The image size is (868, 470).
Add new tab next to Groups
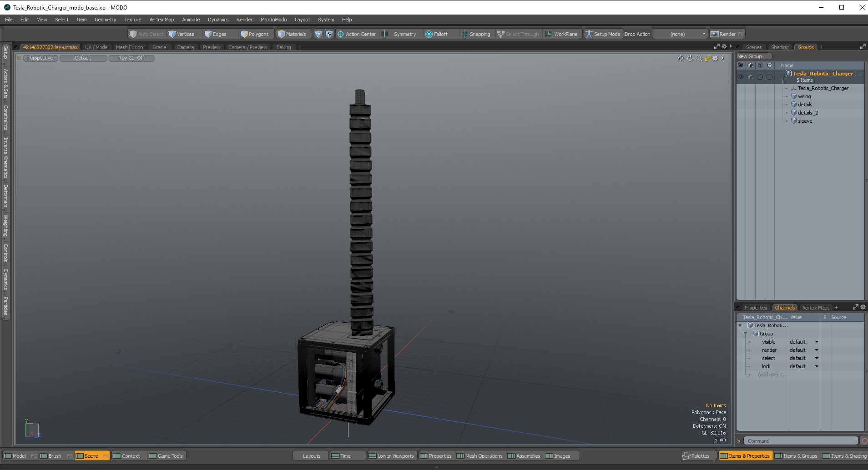[x=822, y=47]
